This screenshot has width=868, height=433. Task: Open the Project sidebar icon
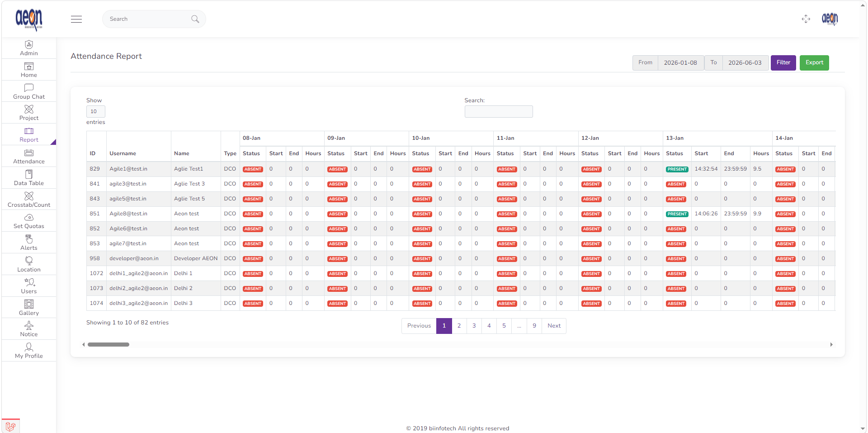point(29,109)
